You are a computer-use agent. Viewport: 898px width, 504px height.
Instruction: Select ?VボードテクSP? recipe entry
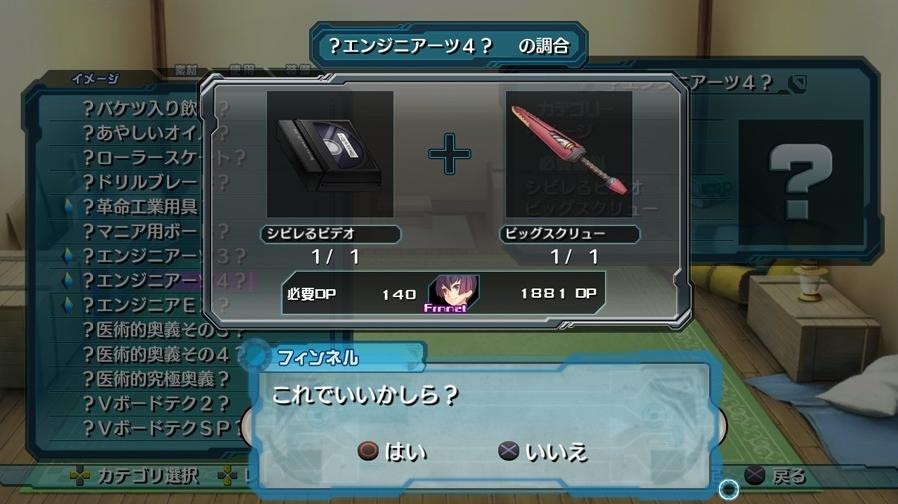pos(163,428)
